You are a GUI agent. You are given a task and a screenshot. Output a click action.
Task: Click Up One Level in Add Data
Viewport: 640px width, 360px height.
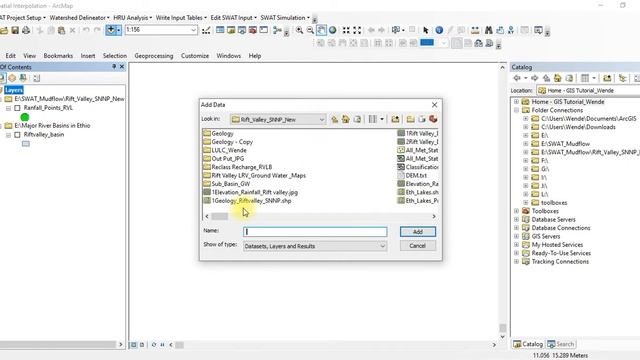335,119
